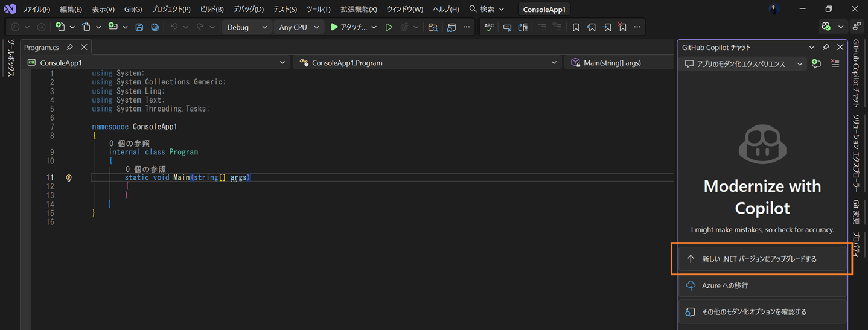Open the Git(G) menu
This screenshot has height=330, width=868.
[x=133, y=9]
